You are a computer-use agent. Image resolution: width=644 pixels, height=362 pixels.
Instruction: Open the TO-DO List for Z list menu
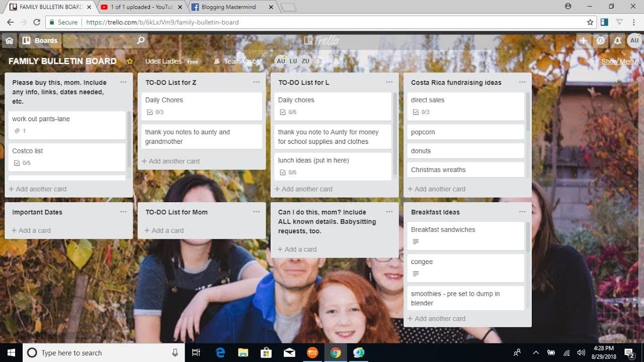pos(257,82)
